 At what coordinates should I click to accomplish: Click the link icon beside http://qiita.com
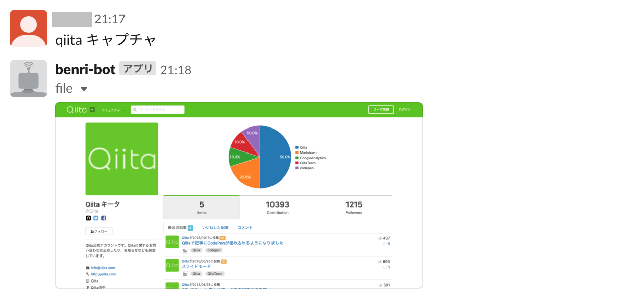point(87,274)
